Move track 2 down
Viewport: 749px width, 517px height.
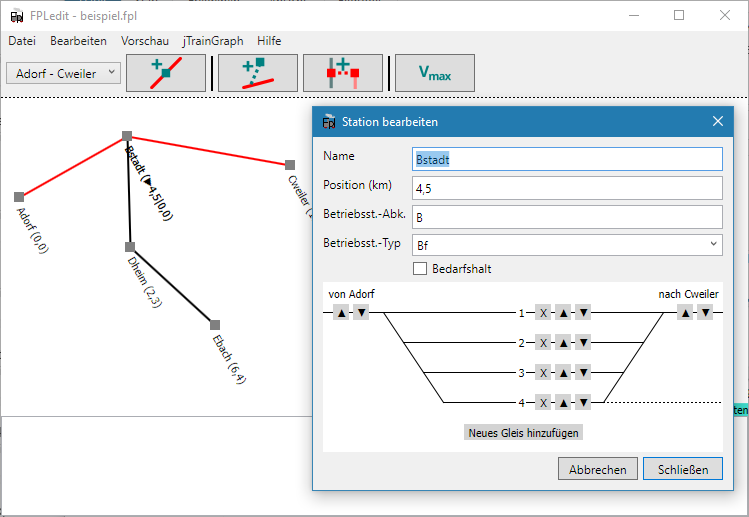[x=583, y=343]
